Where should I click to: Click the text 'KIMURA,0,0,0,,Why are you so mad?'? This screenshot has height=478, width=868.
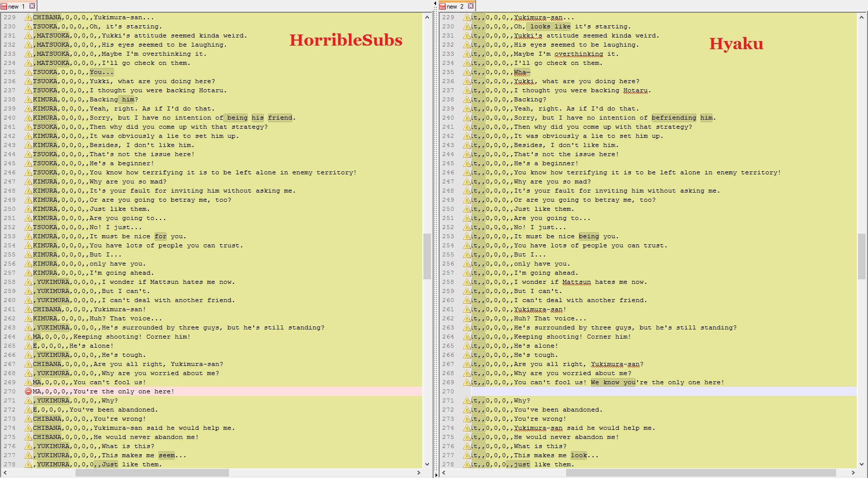click(100, 181)
